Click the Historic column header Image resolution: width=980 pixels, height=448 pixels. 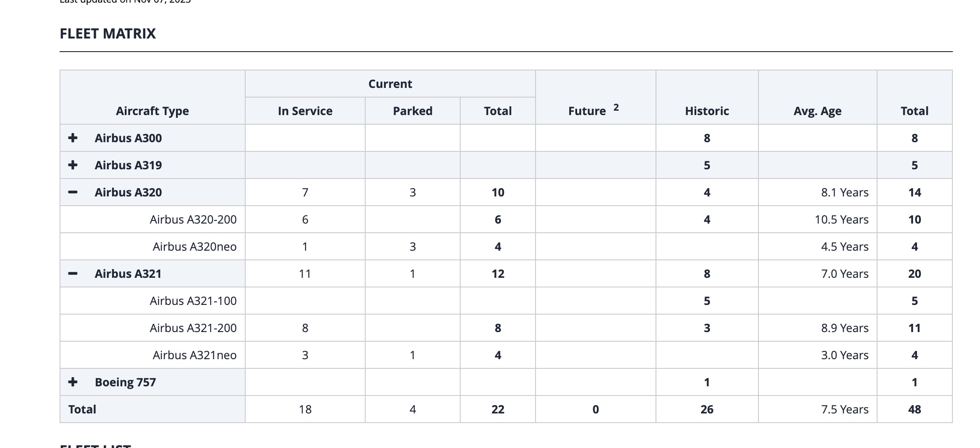tap(707, 111)
